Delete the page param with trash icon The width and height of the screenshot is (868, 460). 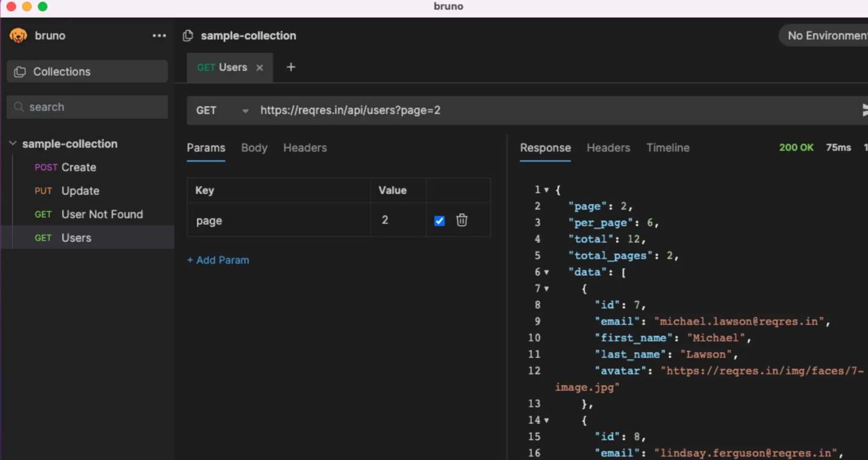(x=462, y=220)
